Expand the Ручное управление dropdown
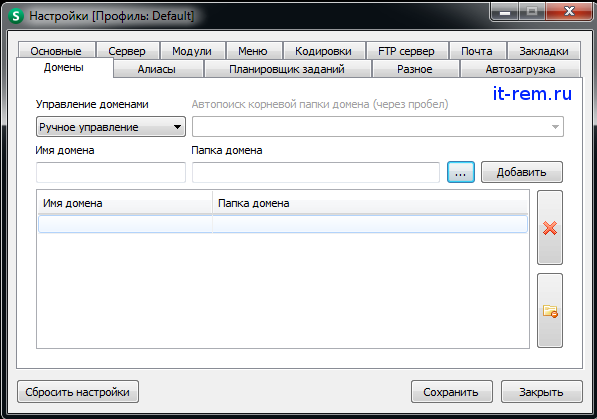 [111, 126]
